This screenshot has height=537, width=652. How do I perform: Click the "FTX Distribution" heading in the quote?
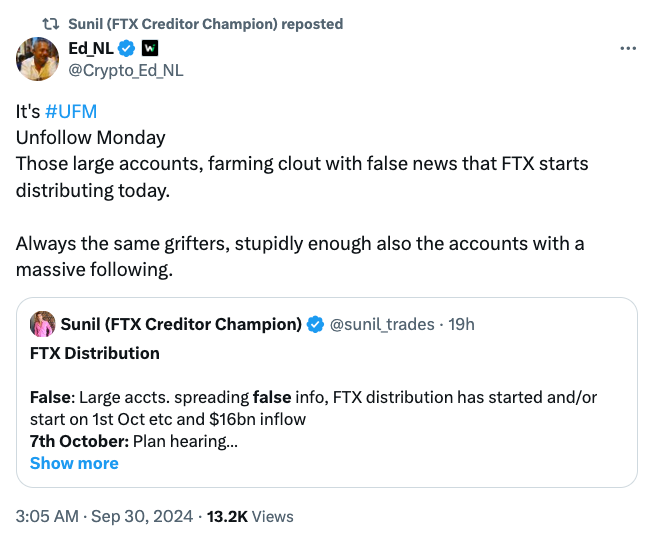(95, 353)
